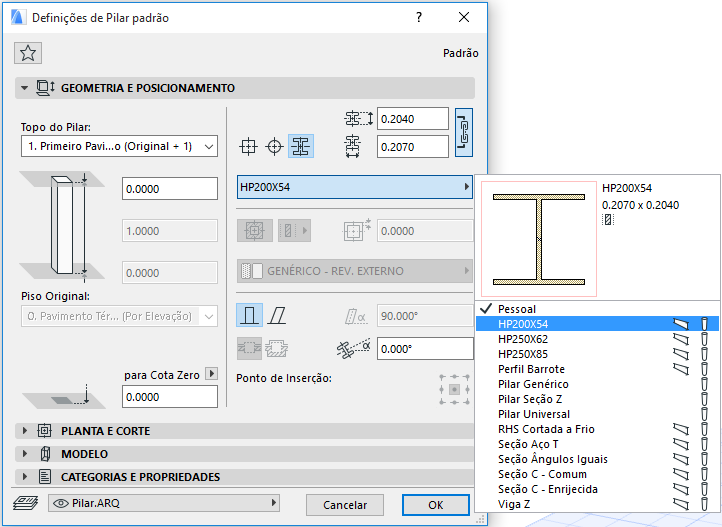Expand the Planta e Corte panel
This screenshot has height=527, width=722.
24,431
